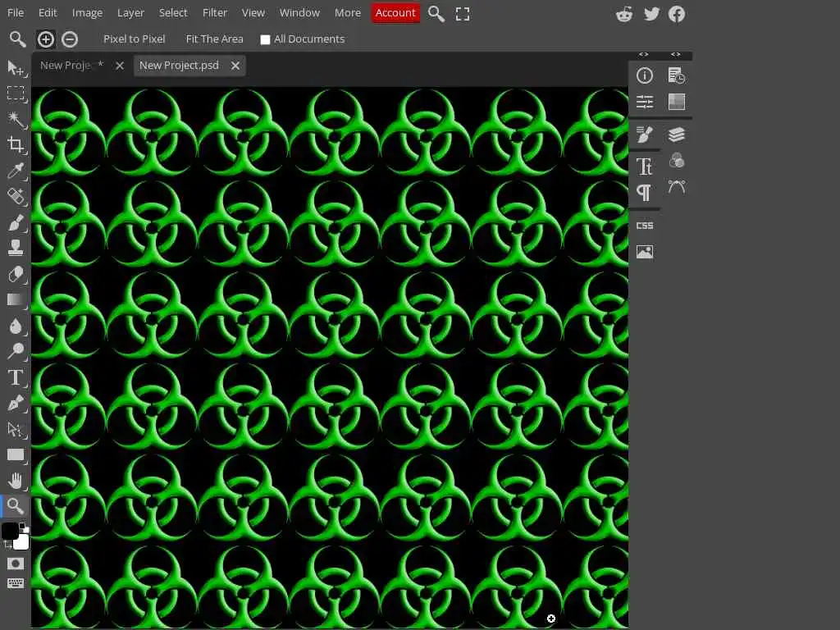Toggle Quick Mask mode
This screenshot has width=840, height=630.
[x=15, y=564]
